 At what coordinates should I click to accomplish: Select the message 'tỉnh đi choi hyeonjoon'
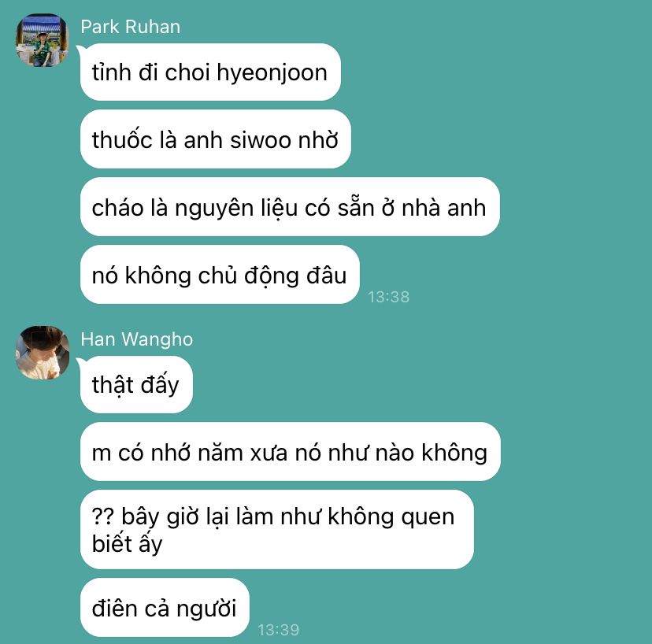click(210, 72)
